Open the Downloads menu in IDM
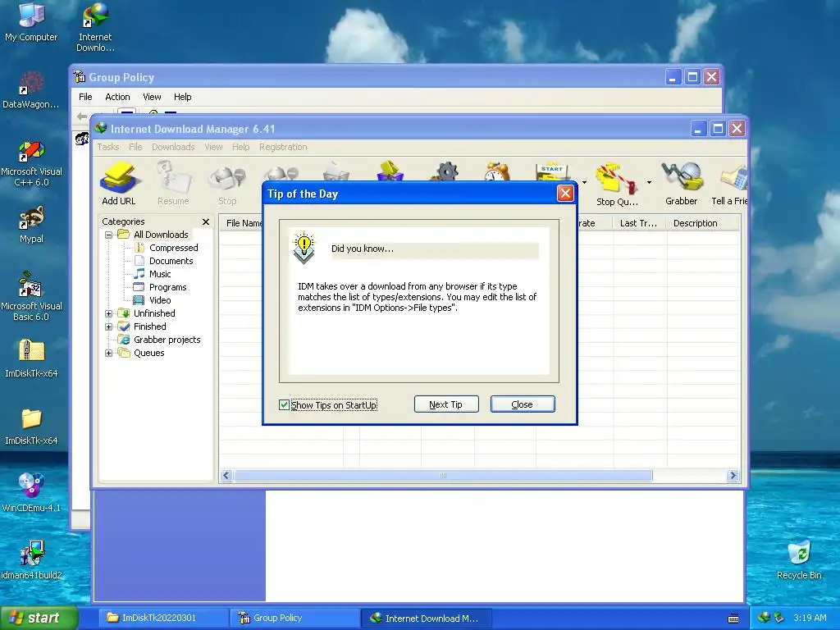Screen dimensions: 840x630 173,147
